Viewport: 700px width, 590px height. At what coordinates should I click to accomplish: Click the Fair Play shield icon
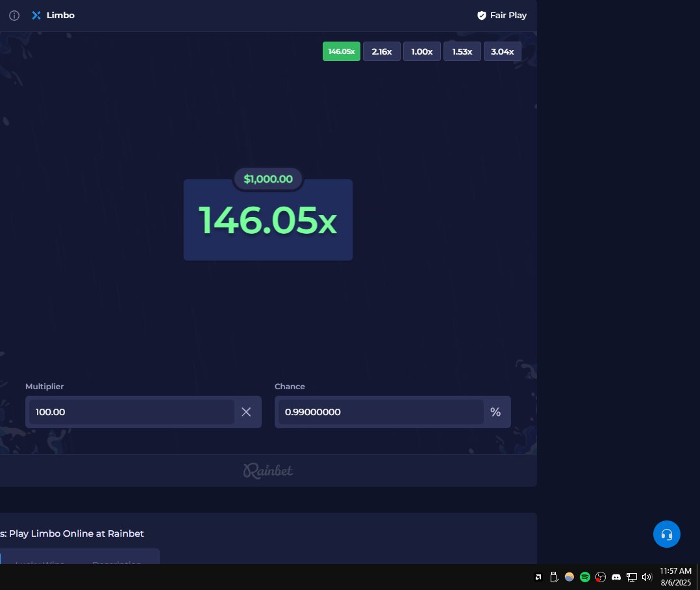click(482, 16)
